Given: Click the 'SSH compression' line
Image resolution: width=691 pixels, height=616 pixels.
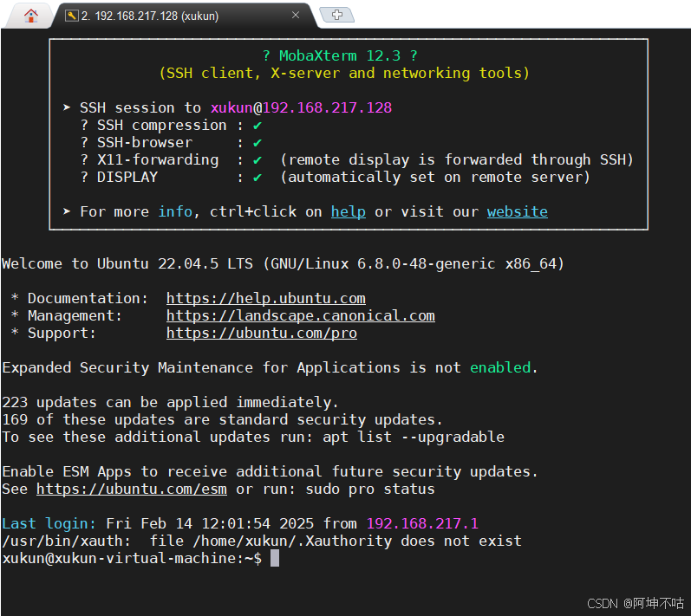Looking at the screenshot, I should pos(172,126).
